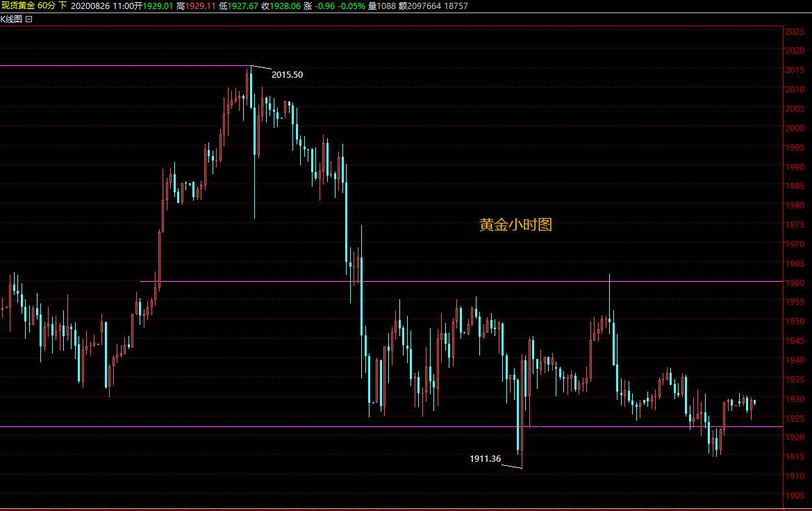Click the 1911.36 low price annotation

486,459
